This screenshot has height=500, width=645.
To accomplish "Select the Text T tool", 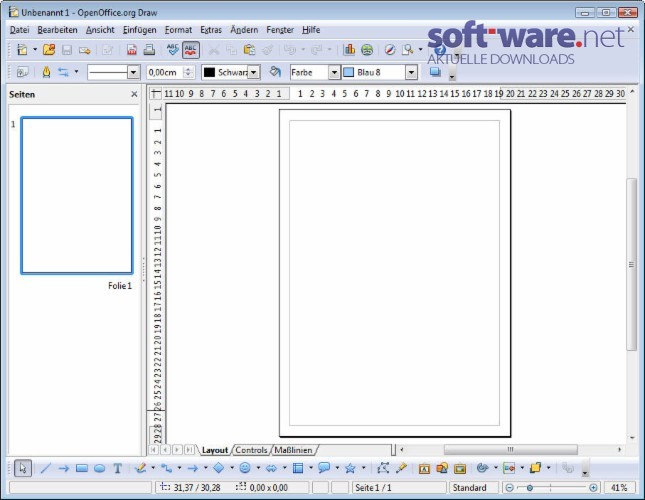I will click(x=117, y=468).
